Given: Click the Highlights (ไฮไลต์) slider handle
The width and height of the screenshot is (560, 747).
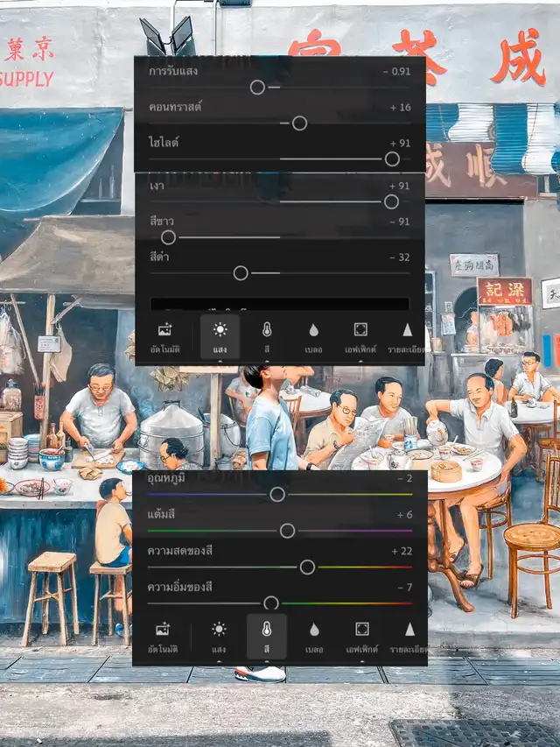Looking at the screenshot, I should (x=392, y=159).
